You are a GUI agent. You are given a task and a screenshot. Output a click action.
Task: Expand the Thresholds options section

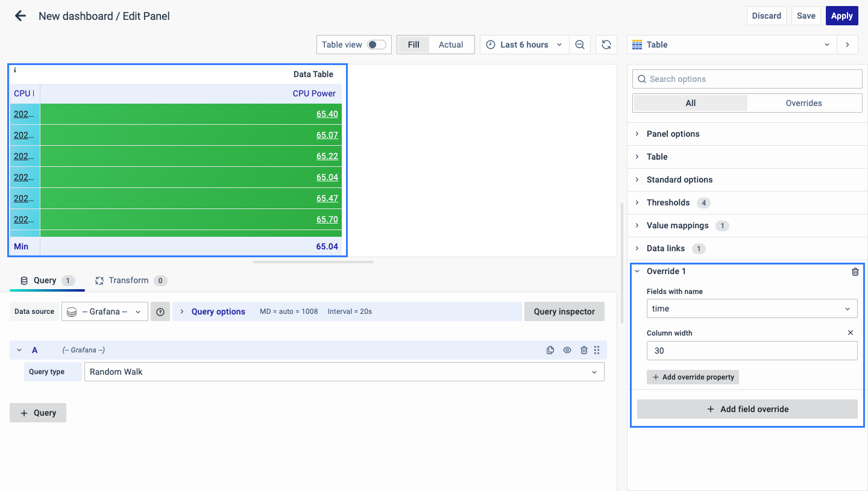[x=668, y=202]
